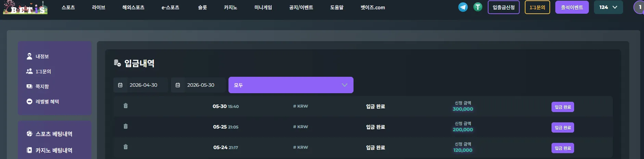Click the 입출금신청 button
Viewport: 644px width, 159px height.
click(504, 7)
